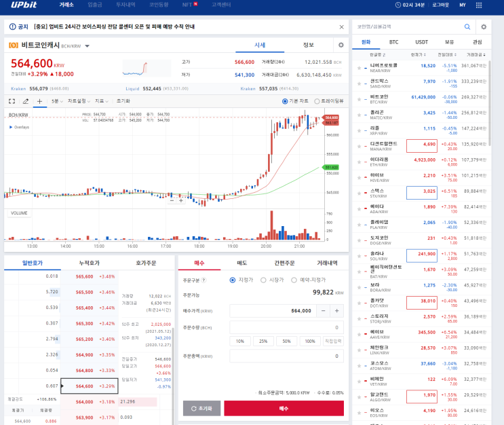Screen dimensions: 504x425
Task: Favorite star for SAND/KRW row
Action: click(x=359, y=84)
